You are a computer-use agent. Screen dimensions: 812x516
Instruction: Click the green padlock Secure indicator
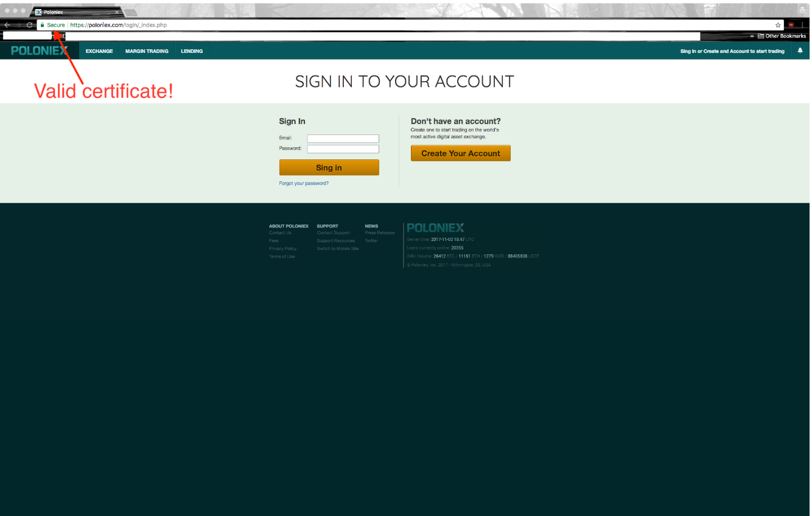pos(52,25)
